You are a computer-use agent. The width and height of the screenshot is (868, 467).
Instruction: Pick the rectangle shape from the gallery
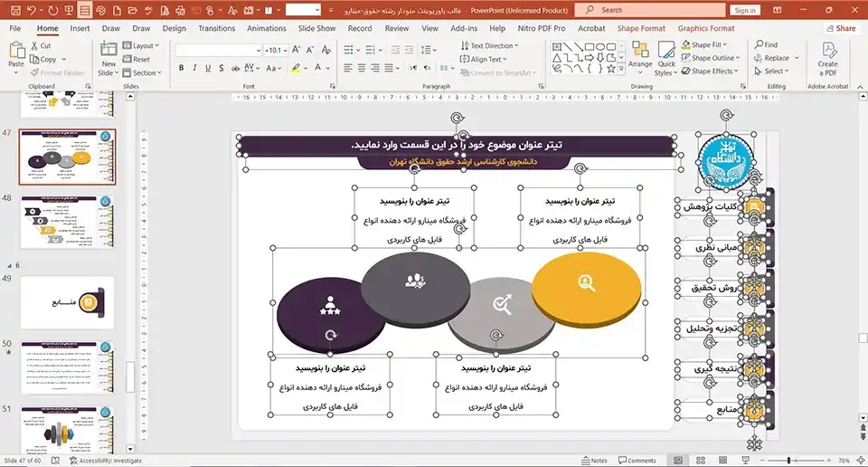(590, 47)
